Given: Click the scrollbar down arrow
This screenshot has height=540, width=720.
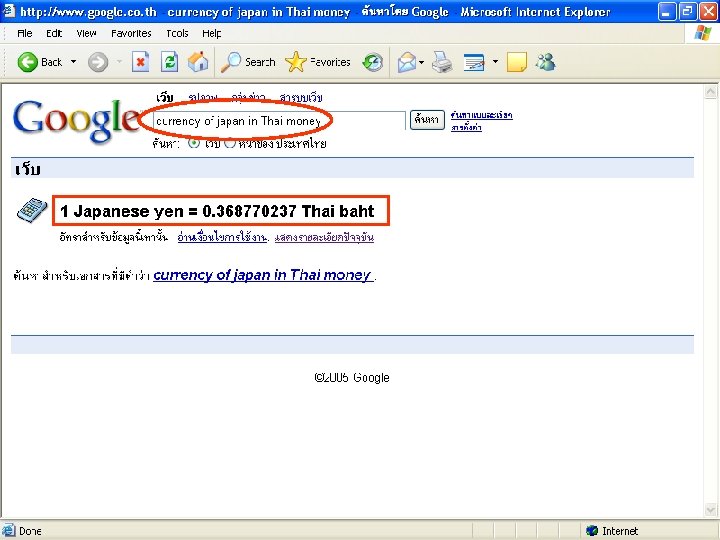Looking at the screenshot, I should click(x=710, y=510).
